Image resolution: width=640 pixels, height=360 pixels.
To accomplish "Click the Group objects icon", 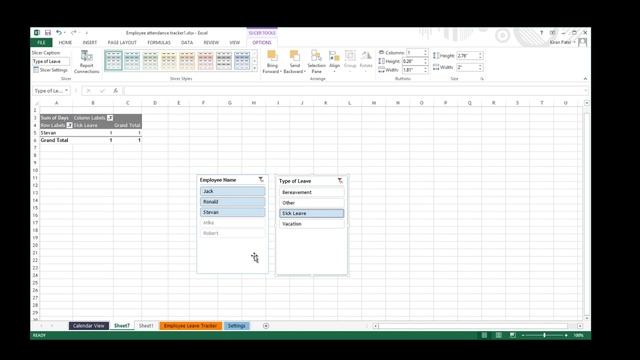I will pos(350,56).
